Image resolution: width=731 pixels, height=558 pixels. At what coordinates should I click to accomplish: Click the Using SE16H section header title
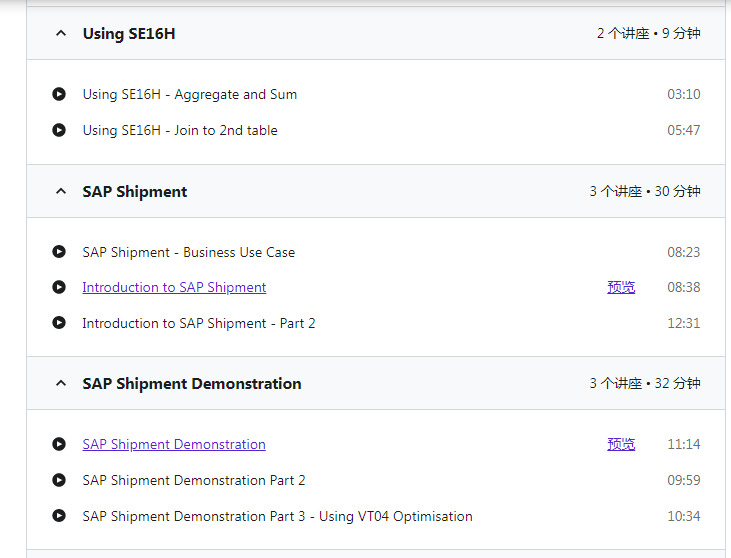click(x=129, y=34)
